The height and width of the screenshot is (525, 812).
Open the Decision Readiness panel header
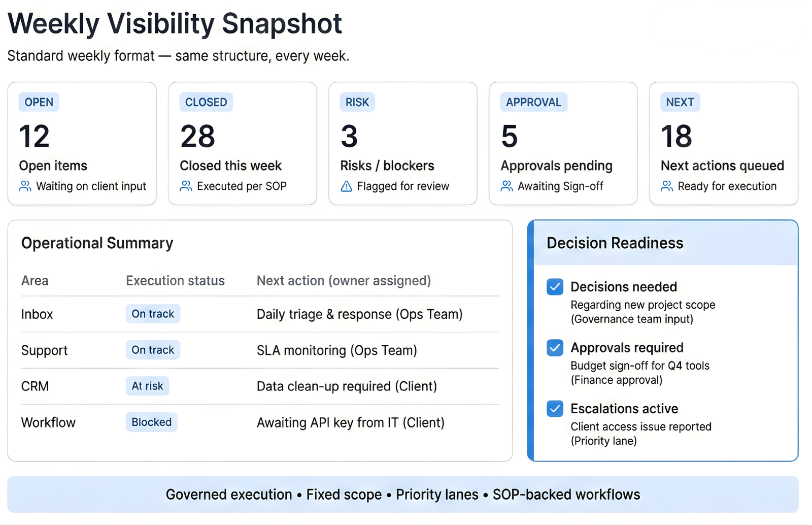(x=615, y=243)
